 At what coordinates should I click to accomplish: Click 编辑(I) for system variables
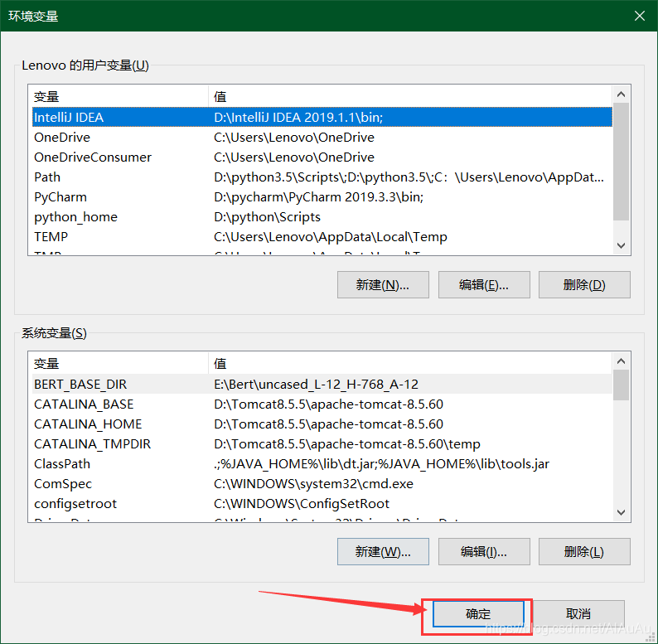click(x=483, y=551)
